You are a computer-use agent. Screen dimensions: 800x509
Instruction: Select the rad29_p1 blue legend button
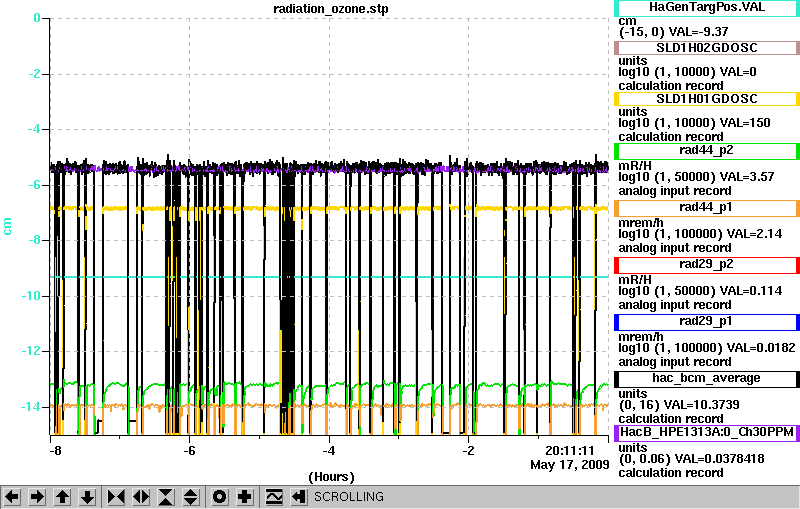[707, 322]
